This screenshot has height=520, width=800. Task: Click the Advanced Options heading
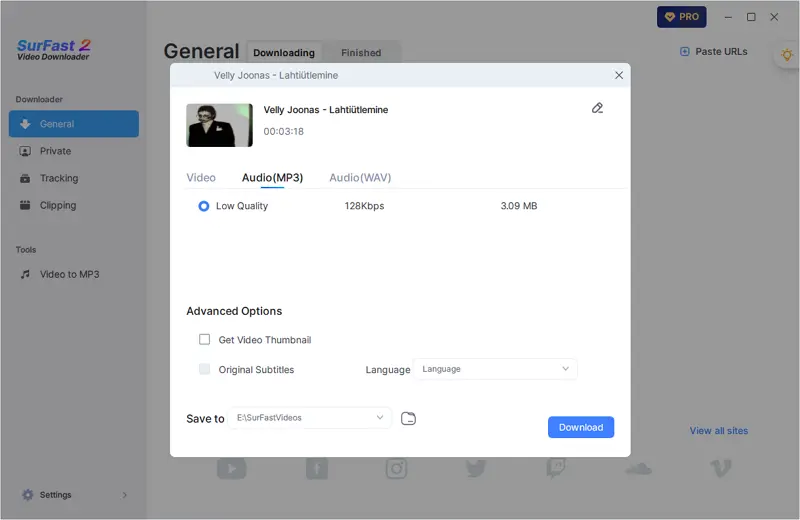(x=234, y=311)
